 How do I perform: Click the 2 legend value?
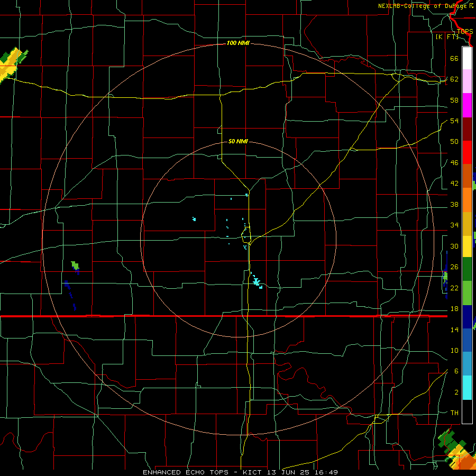coord(456,392)
